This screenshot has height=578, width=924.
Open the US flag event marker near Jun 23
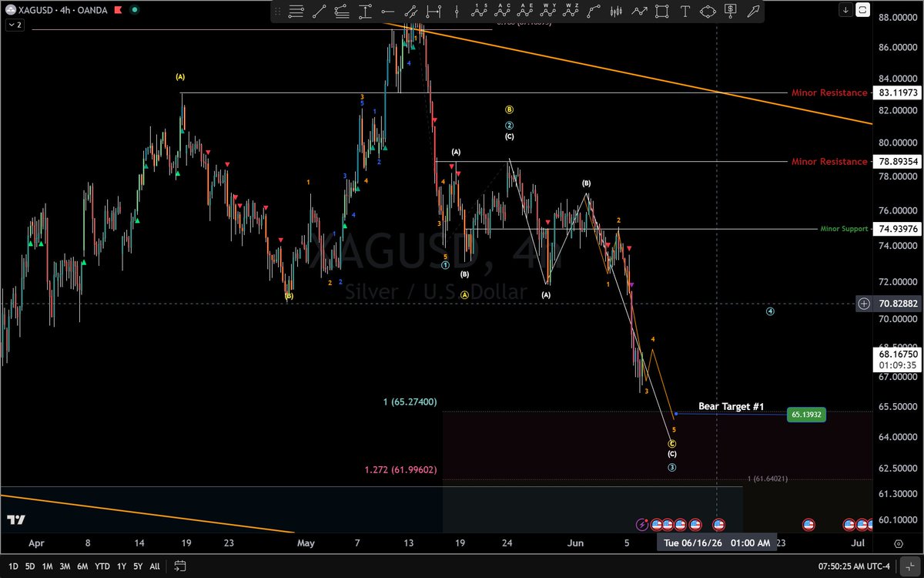[808, 525]
